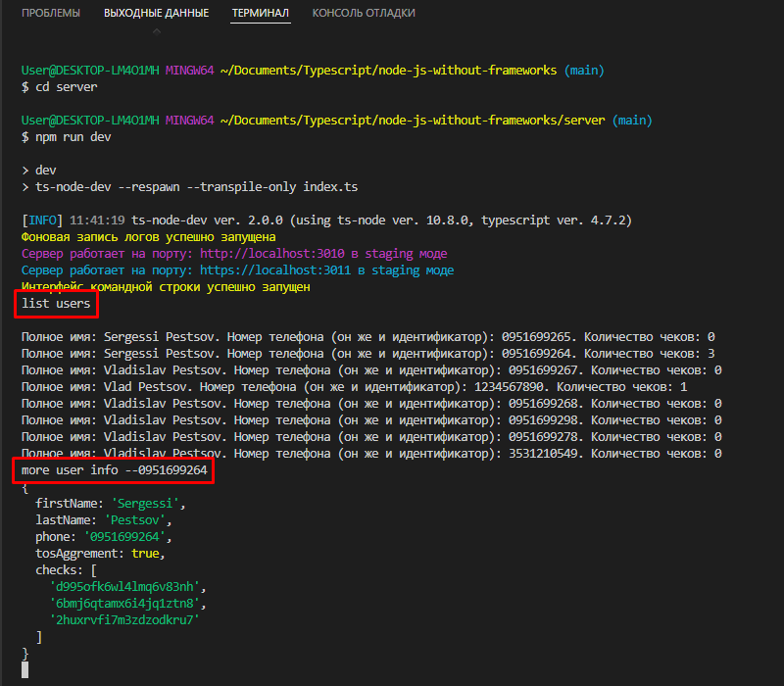Click the 'list users' command text
The height and width of the screenshot is (686, 784).
(x=56, y=304)
